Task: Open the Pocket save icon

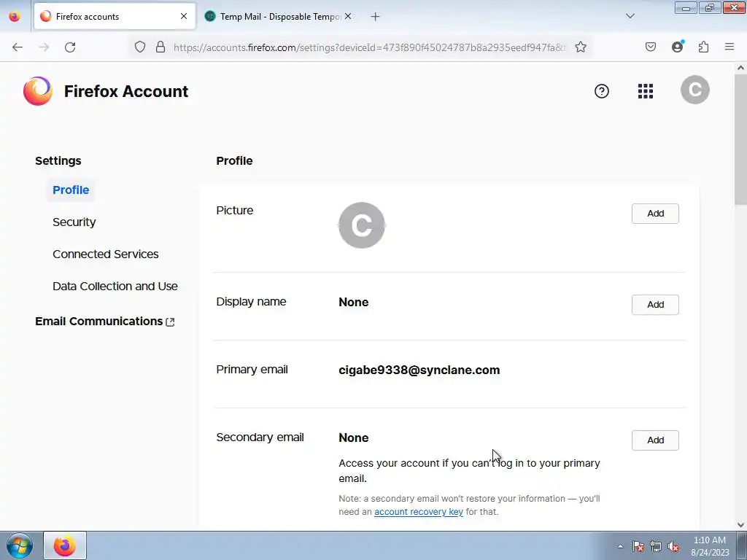Action: (650, 47)
